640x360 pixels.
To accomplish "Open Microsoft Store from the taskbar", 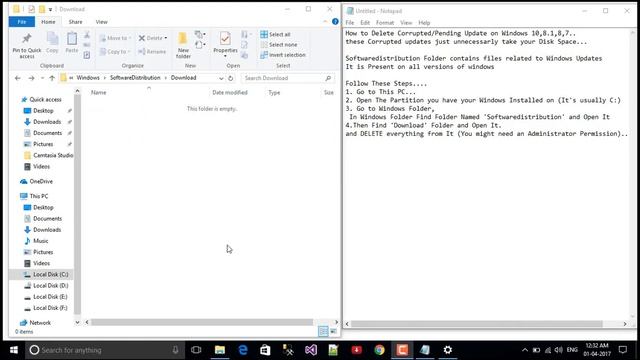I will pos(265,350).
